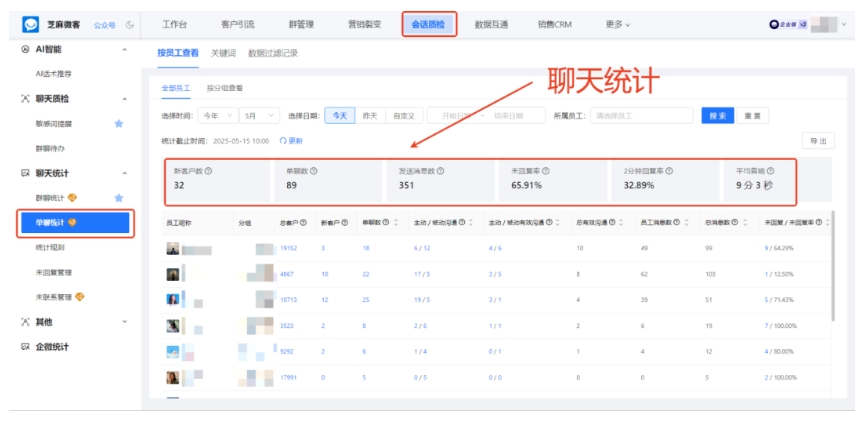Open total customers link 17991

tap(289, 378)
